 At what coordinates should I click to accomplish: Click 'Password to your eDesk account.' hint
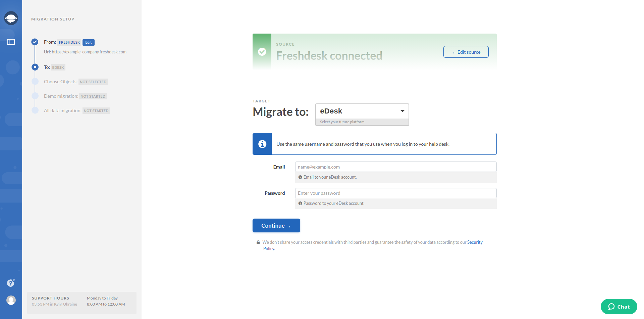click(x=334, y=203)
